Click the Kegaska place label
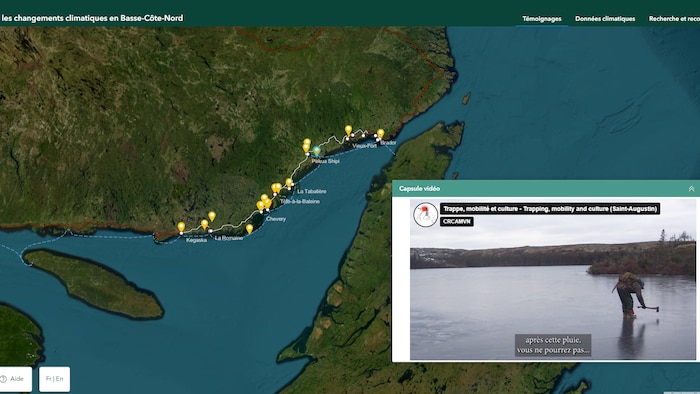This screenshot has width=700, height=394. tap(196, 240)
